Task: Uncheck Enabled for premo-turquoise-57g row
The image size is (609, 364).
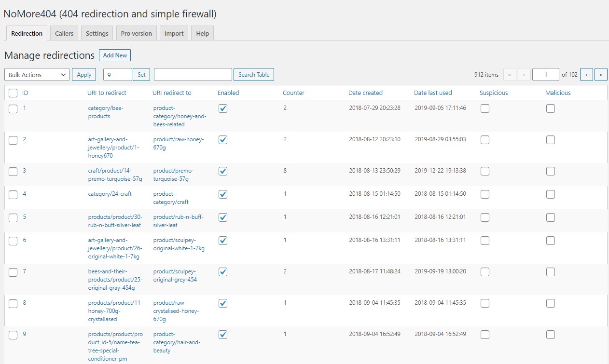Action: (x=223, y=171)
